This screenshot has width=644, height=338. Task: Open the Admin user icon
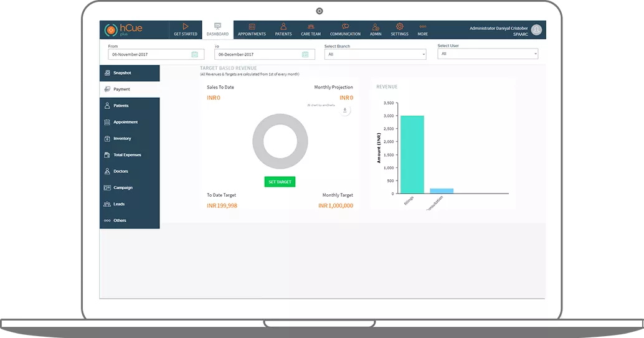pyautogui.click(x=376, y=27)
